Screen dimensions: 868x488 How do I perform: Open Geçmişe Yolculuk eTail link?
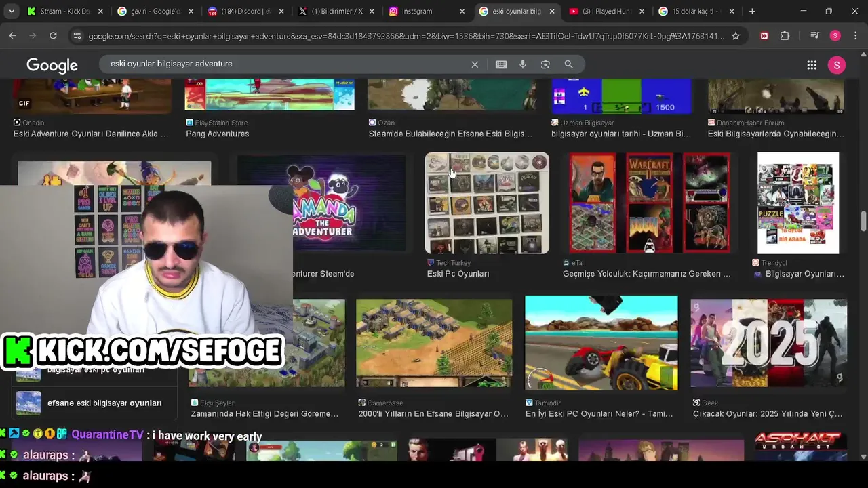(647, 274)
